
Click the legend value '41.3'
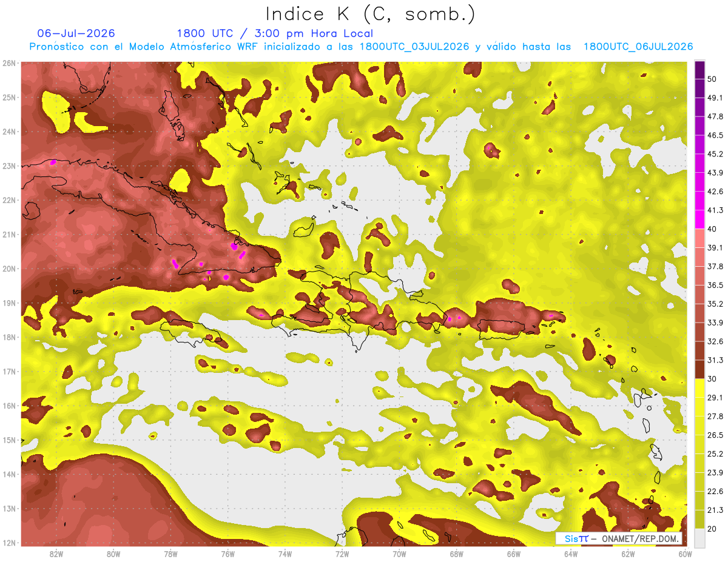(715, 210)
